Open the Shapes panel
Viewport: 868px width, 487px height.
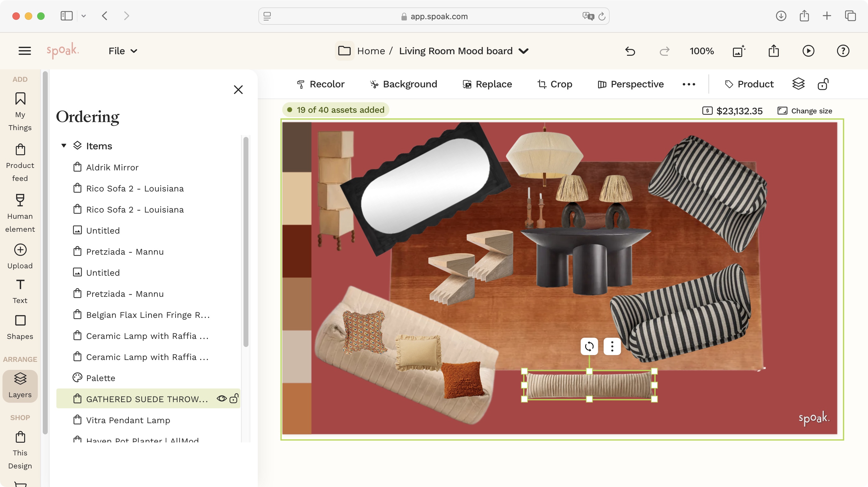pos(20,326)
